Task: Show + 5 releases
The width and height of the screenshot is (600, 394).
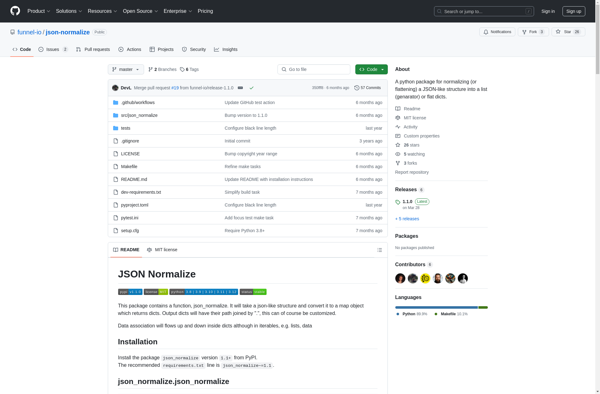Action: [407, 219]
